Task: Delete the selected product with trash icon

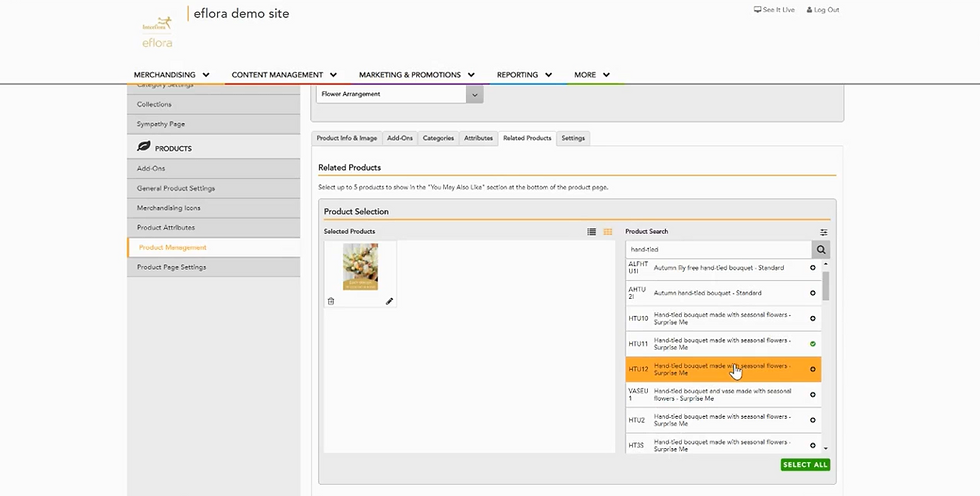Action: pos(331,301)
